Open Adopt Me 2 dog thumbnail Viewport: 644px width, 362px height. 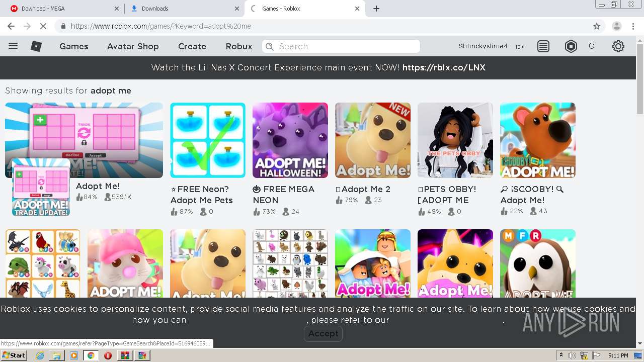pos(373,140)
